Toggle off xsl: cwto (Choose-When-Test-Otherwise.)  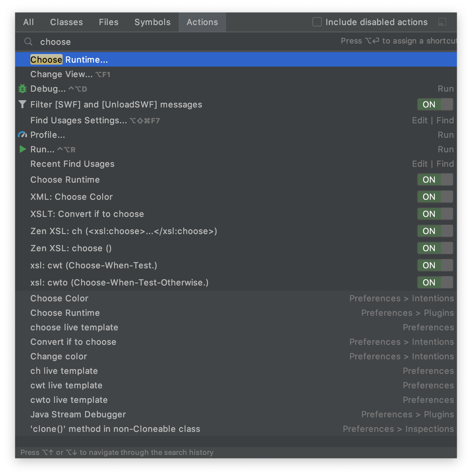pyautogui.click(x=435, y=282)
